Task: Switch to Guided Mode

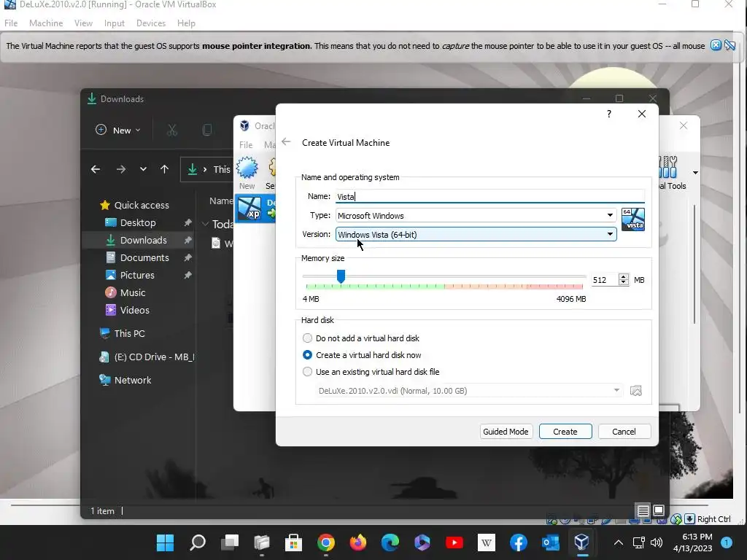Action: point(506,432)
